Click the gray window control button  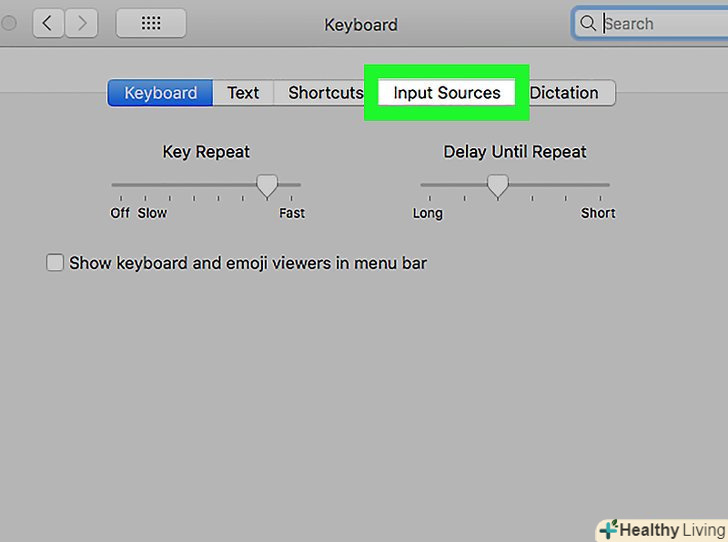tap(10, 24)
